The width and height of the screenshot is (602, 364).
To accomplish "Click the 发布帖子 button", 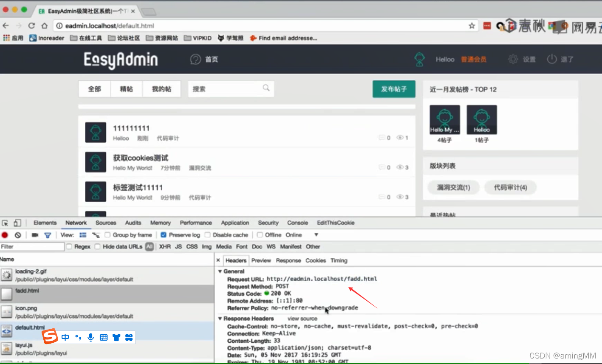I will click(394, 89).
